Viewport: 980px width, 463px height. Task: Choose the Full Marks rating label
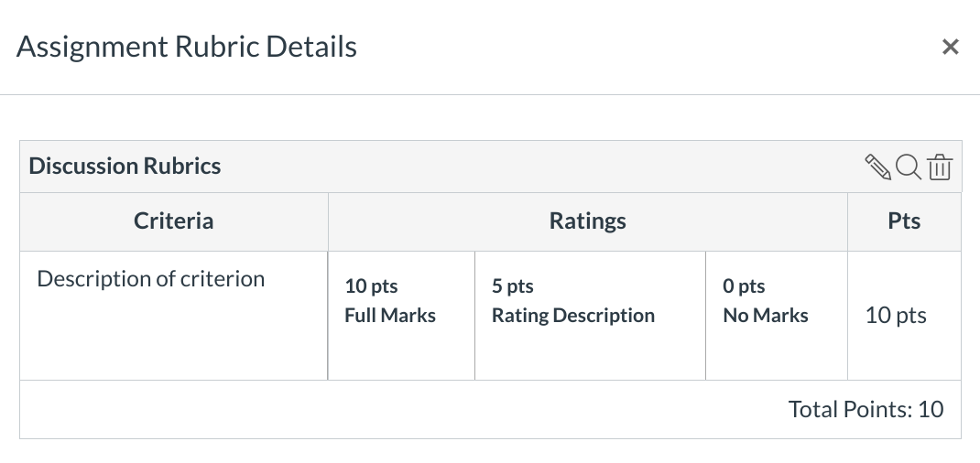pos(390,316)
